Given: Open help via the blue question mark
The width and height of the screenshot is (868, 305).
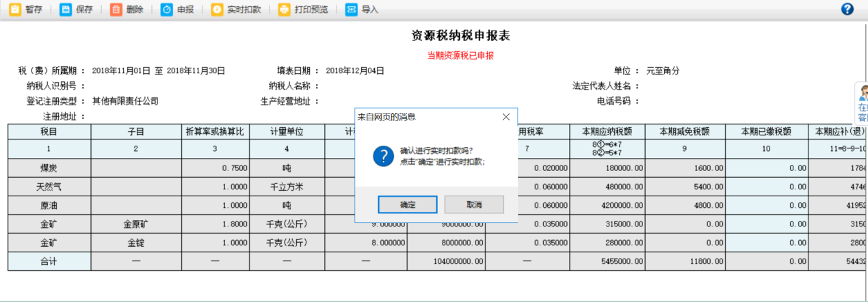Looking at the screenshot, I should click(847, 9).
